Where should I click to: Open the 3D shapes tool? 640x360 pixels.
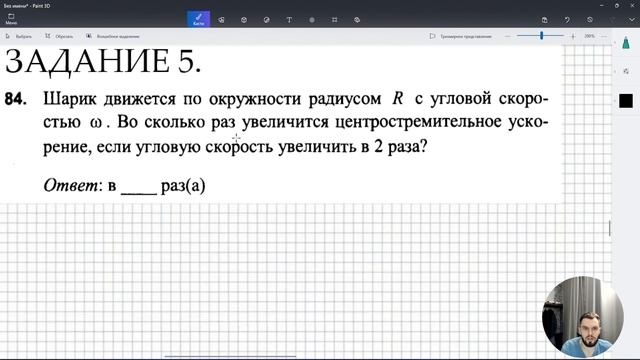(244, 20)
